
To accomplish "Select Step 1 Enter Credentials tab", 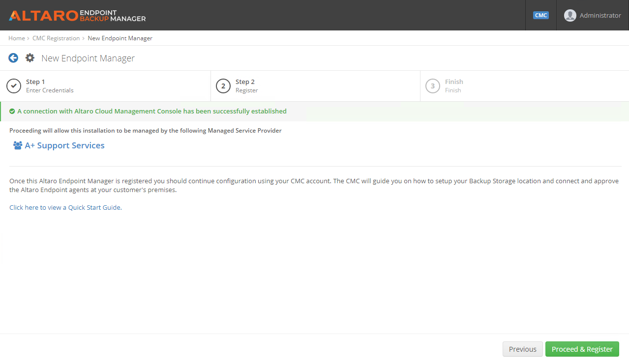I will (105, 86).
